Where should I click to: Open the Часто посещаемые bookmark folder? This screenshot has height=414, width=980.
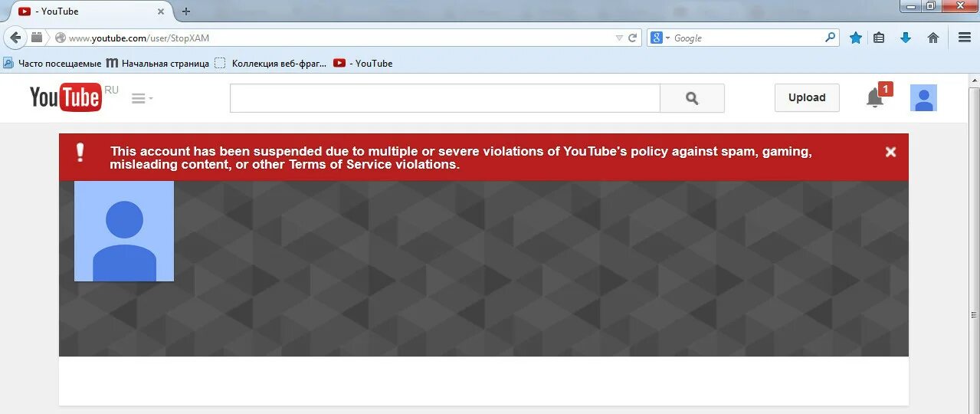[52, 64]
